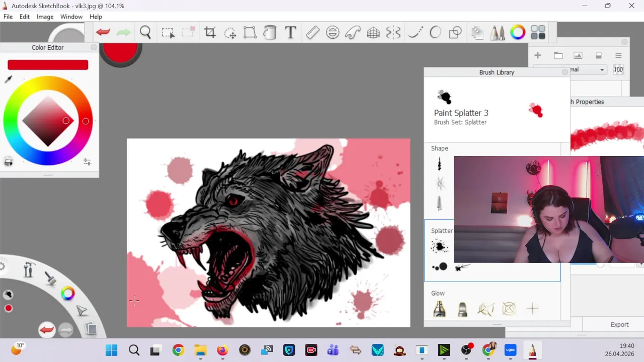Screen dimensions: 644x362
Task: Open File Explorer from the taskbar
Action: (x=200, y=350)
